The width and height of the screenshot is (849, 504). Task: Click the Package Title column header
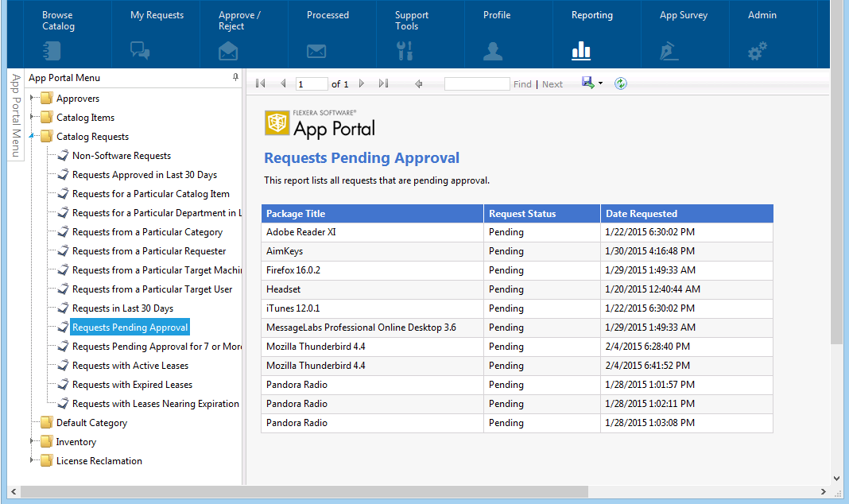(373, 213)
